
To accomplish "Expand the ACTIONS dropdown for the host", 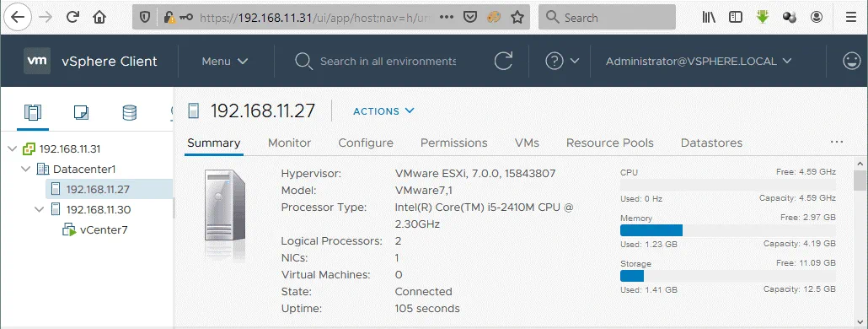I will [x=383, y=111].
